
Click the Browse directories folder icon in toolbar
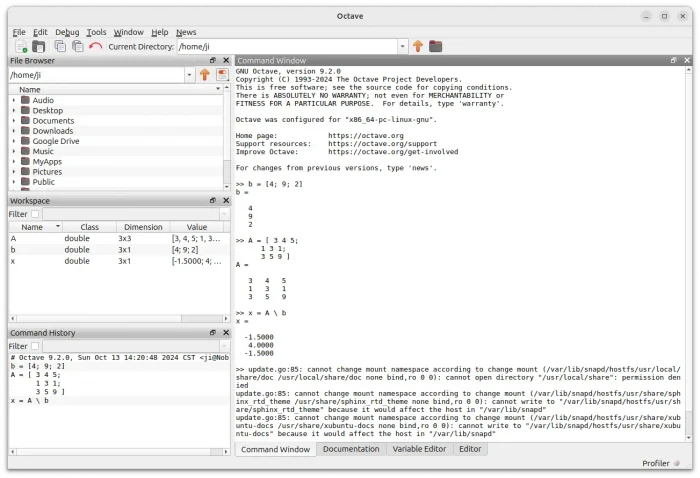(436, 46)
